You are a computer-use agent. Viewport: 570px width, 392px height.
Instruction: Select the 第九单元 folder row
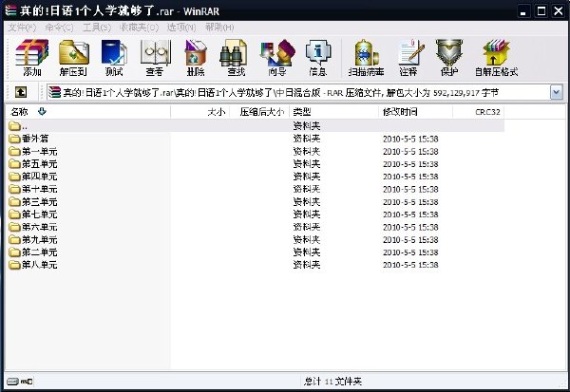click(x=255, y=240)
